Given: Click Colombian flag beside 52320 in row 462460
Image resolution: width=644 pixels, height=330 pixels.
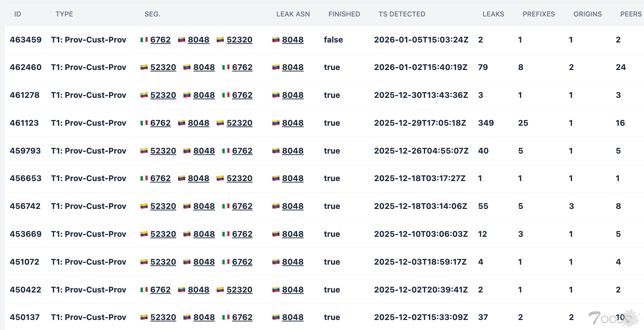Looking at the screenshot, I should pyautogui.click(x=144, y=67).
